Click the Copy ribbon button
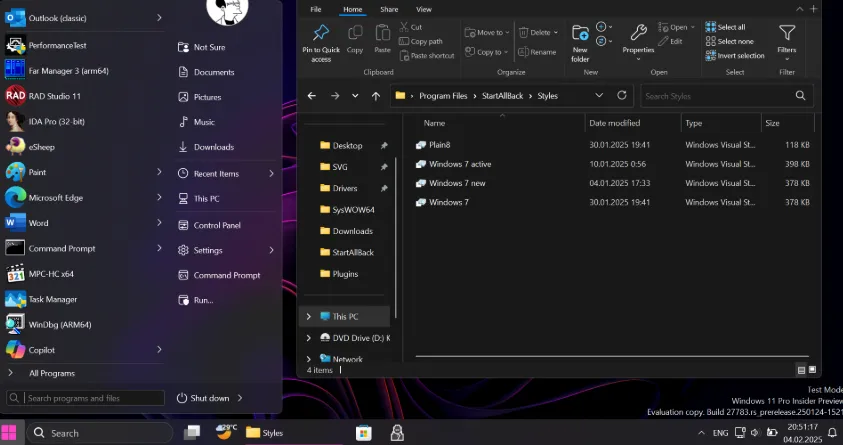 [355, 39]
